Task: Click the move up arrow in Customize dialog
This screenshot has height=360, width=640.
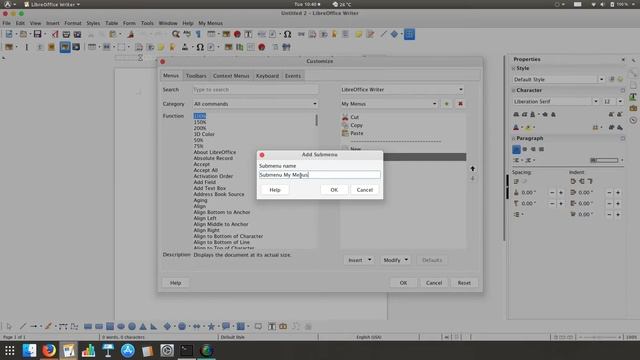Action: [x=472, y=169]
